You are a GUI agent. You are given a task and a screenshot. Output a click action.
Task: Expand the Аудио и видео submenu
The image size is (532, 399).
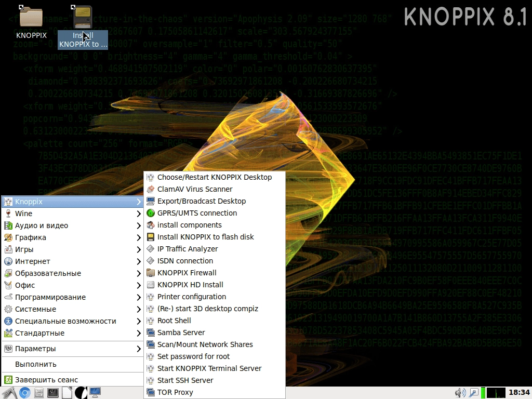pos(72,225)
